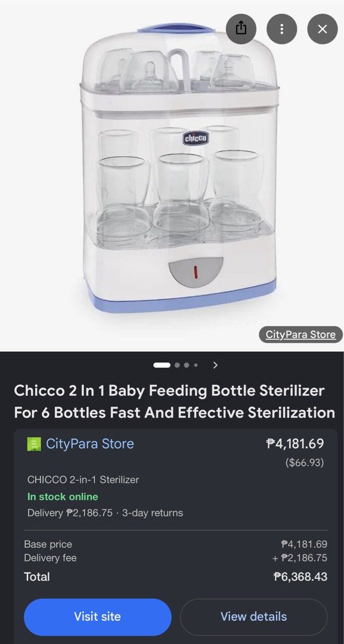Click the In stock online status
This screenshot has width=344, height=644.
pyautogui.click(x=63, y=497)
